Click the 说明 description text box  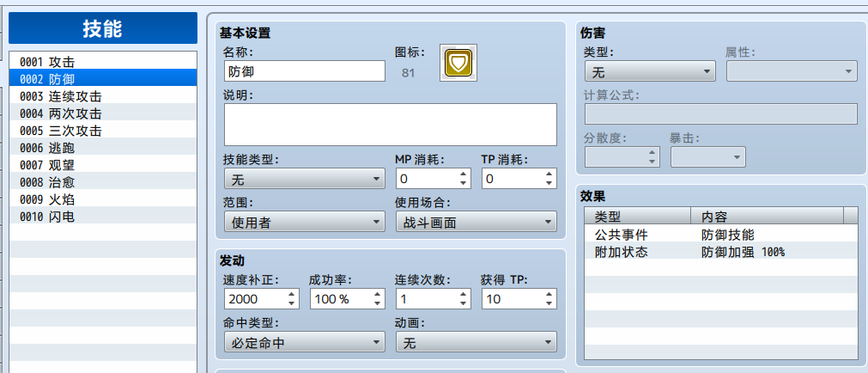391,124
